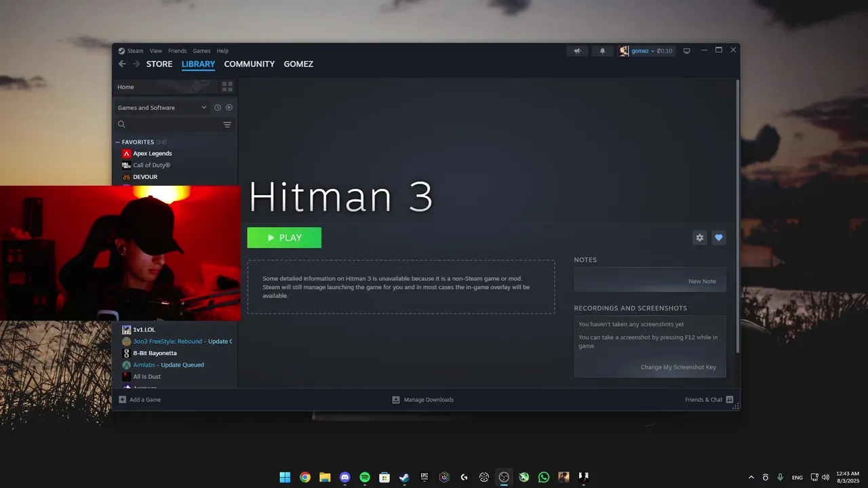Click the gomez profile avatar
Screen dimensions: 868x488
coord(623,51)
